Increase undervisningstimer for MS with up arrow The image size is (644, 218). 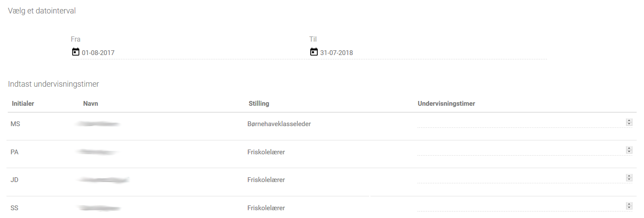pyautogui.click(x=629, y=121)
